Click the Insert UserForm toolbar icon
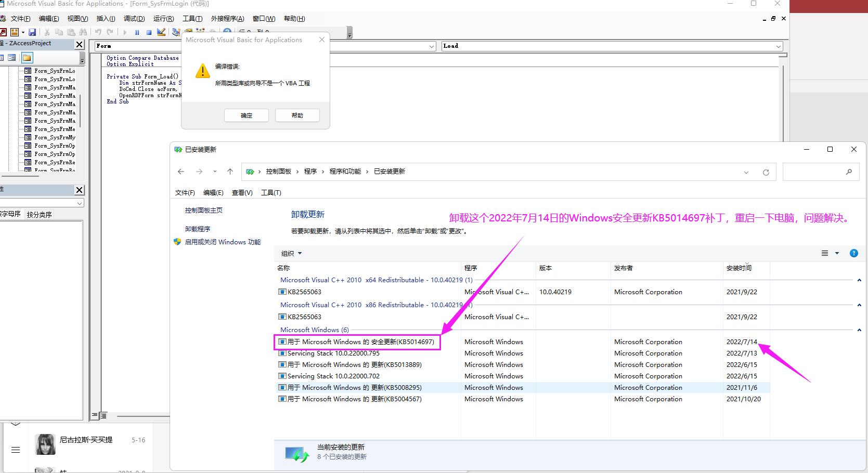This screenshot has height=473, width=868. [15, 32]
